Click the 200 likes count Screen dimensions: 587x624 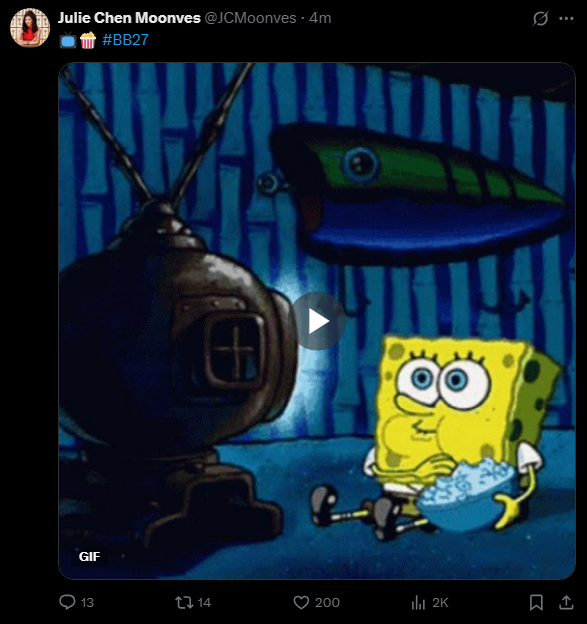[x=328, y=603]
